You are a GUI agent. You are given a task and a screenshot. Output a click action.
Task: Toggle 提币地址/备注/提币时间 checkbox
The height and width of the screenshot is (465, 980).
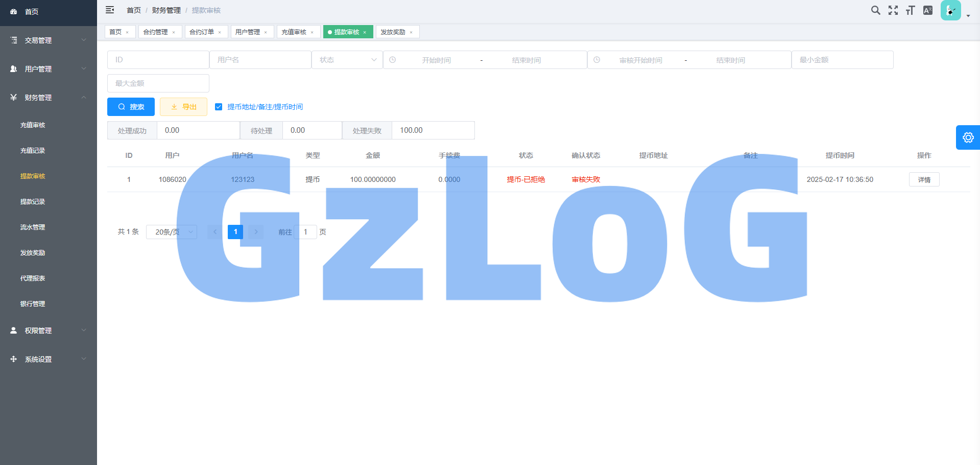(x=219, y=107)
